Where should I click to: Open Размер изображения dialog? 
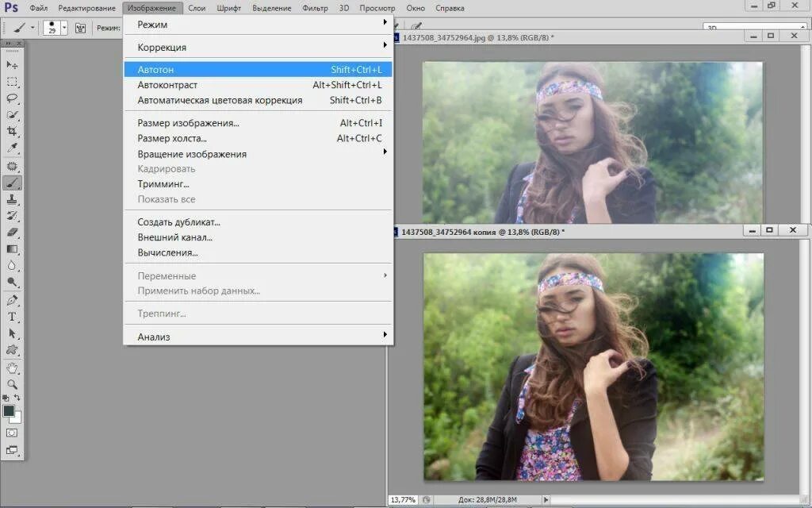click(x=258, y=123)
